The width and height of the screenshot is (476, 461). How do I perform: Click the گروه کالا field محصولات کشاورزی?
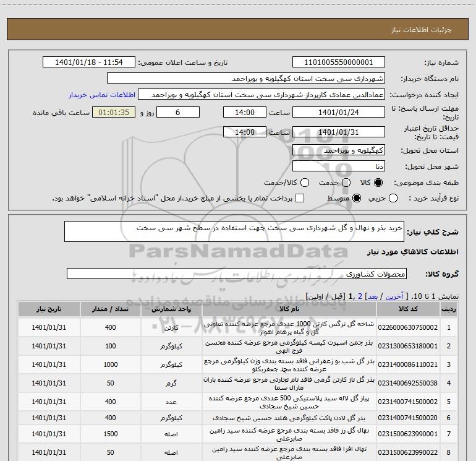(237, 274)
